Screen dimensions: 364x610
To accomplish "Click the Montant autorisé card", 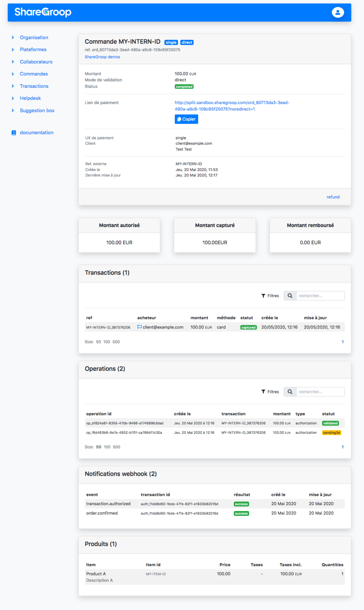I will (119, 235).
